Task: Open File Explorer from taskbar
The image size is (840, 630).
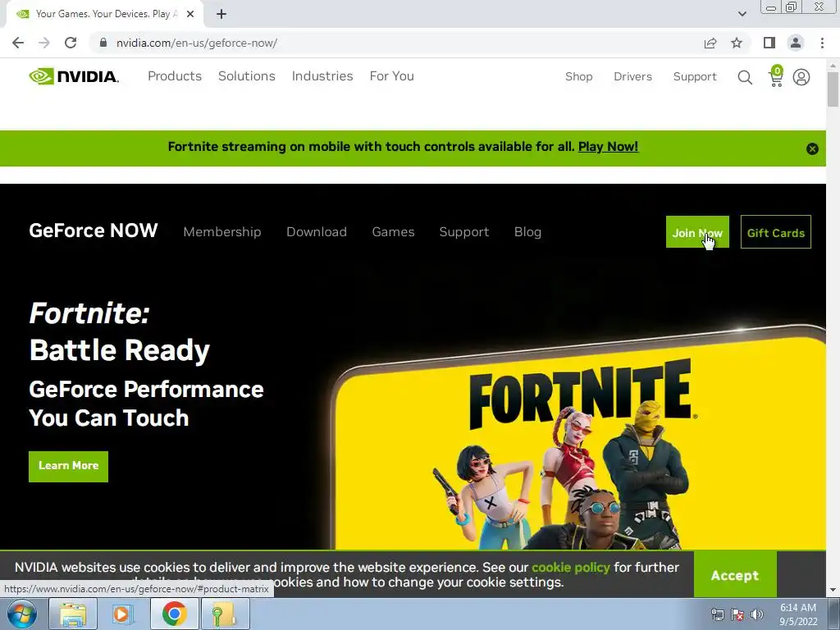Action: (73, 614)
